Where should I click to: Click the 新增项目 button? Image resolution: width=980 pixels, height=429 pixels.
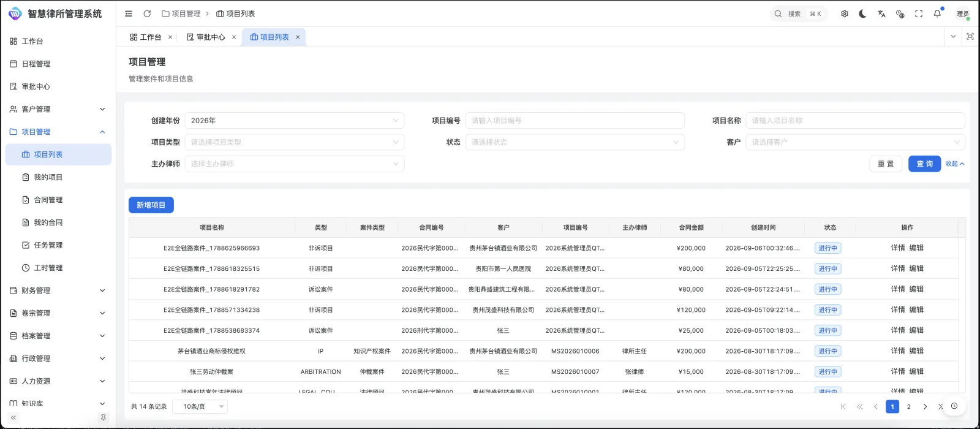click(x=151, y=205)
